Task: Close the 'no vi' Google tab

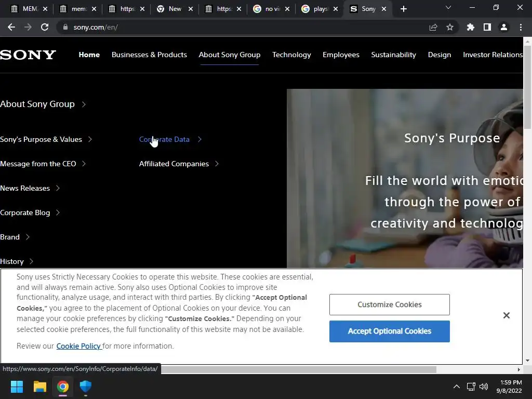Action: click(287, 9)
